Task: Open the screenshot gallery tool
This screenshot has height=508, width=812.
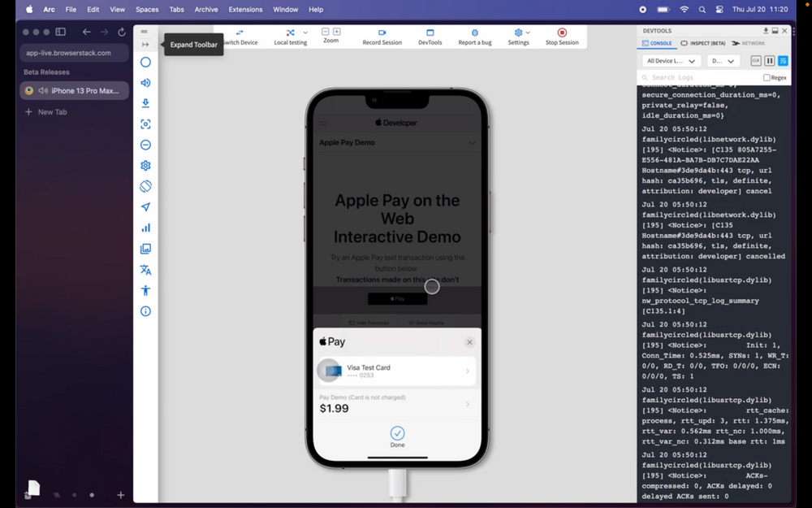Action: pyautogui.click(x=145, y=248)
